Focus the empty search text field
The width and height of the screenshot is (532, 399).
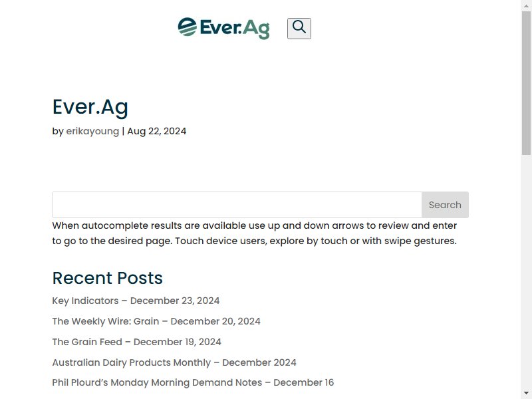click(x=237, y=205)
